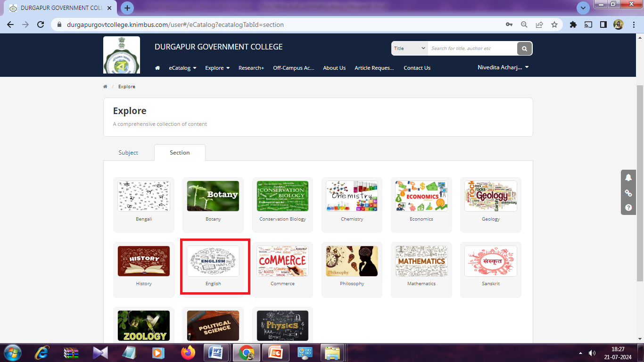Open the Title search type dropdown
This screenshot has height=362, width=644.
[409, 49]
